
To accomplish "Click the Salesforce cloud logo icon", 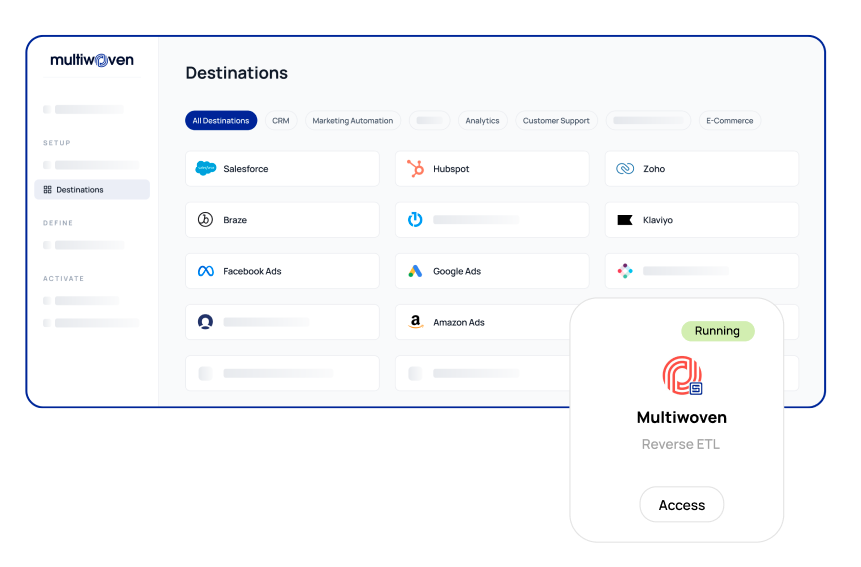I will [x=206, y=168].
